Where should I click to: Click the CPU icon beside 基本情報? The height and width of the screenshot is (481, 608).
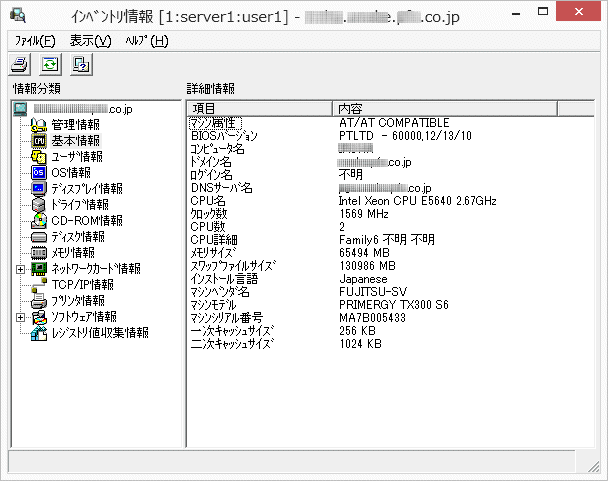[39, 140]
